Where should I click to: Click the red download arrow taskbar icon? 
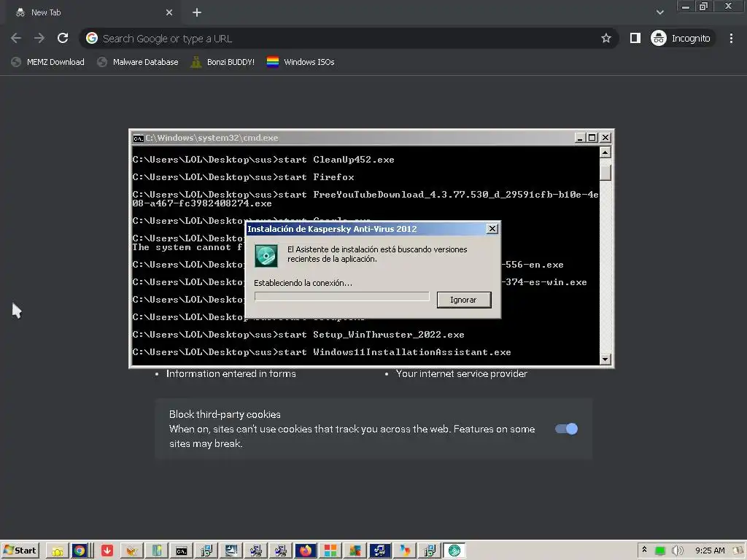(107, 551)
